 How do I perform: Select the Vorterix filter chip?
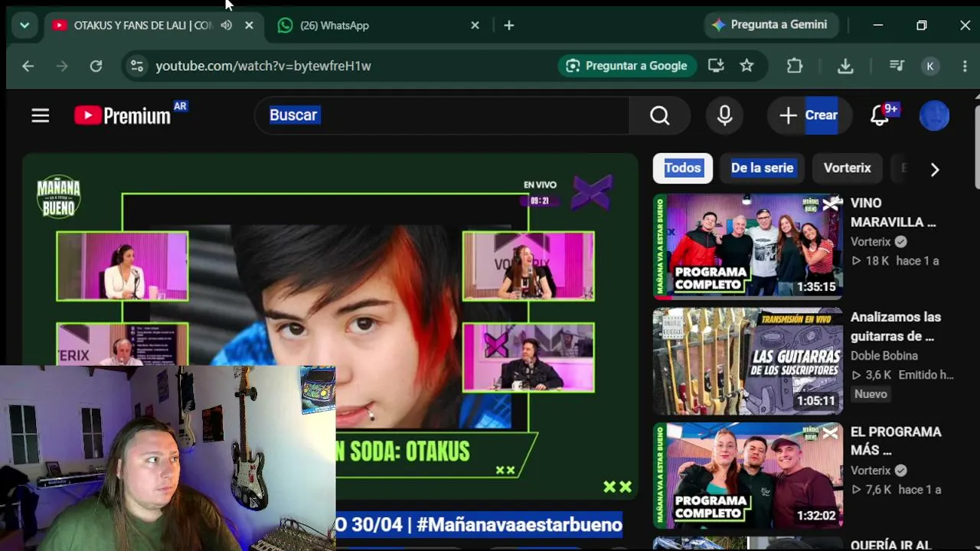(847, 168)
